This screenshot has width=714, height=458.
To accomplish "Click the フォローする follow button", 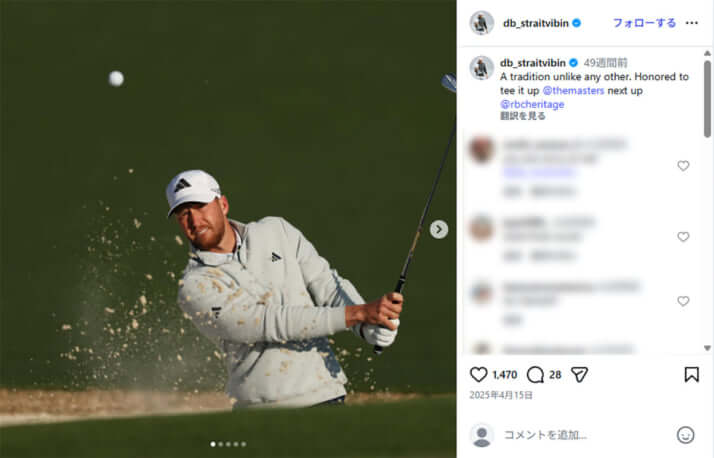I will pos(644,23).
